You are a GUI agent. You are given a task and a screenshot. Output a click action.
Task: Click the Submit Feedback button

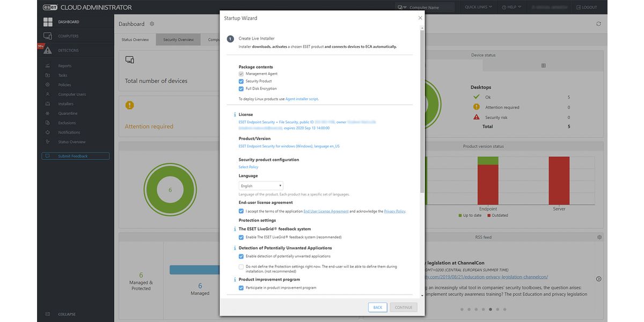coord(76,156)
